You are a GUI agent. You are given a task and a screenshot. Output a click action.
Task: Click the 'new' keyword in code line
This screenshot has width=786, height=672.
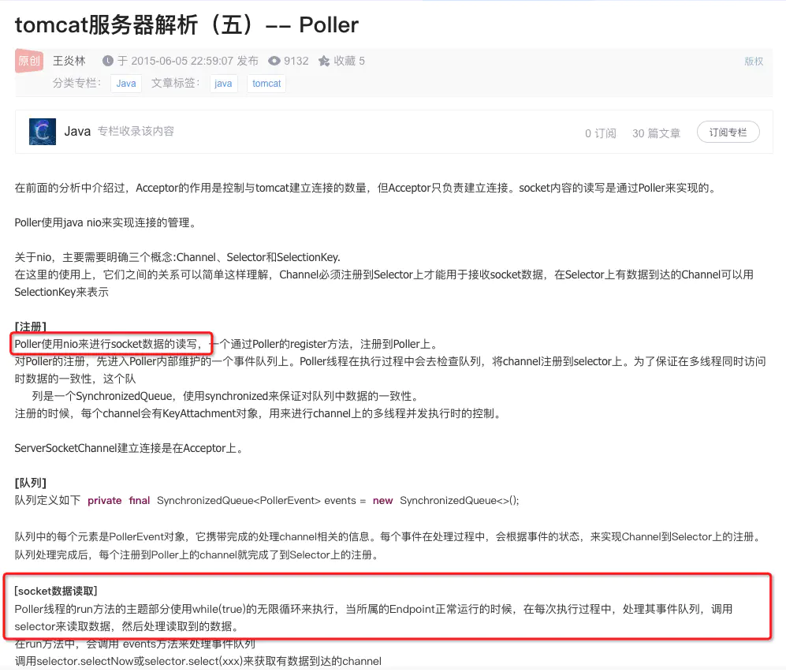[382, 501]
